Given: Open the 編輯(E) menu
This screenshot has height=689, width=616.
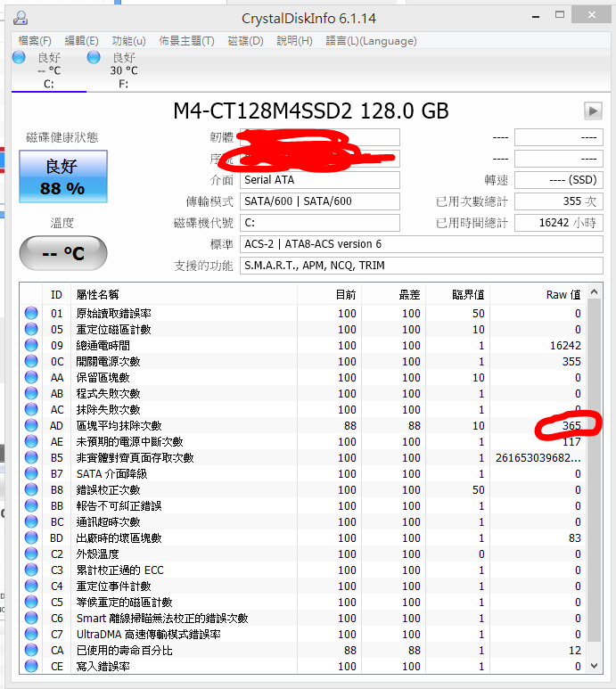Looking at the screenshot, I should (81, 41).
